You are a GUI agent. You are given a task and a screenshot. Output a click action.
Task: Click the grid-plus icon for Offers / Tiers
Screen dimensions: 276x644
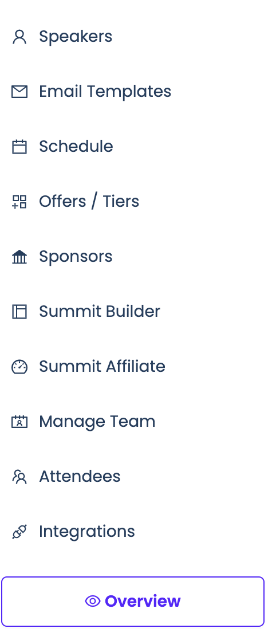click(19, 202)
